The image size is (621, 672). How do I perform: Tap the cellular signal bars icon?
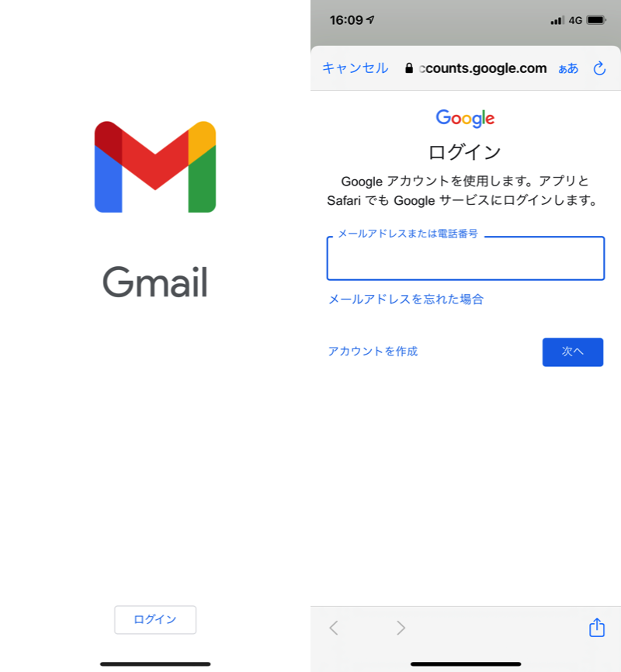pos(557,20)
